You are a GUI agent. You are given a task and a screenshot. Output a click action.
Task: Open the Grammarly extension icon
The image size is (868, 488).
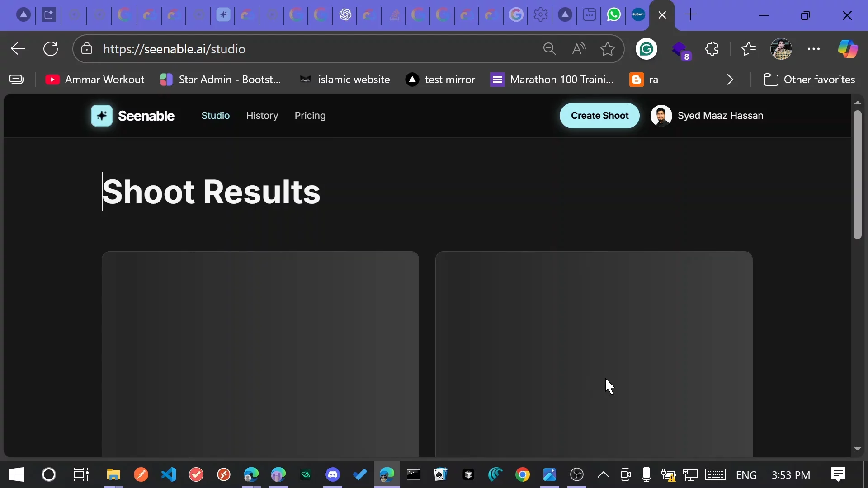(x=646, y=49)
